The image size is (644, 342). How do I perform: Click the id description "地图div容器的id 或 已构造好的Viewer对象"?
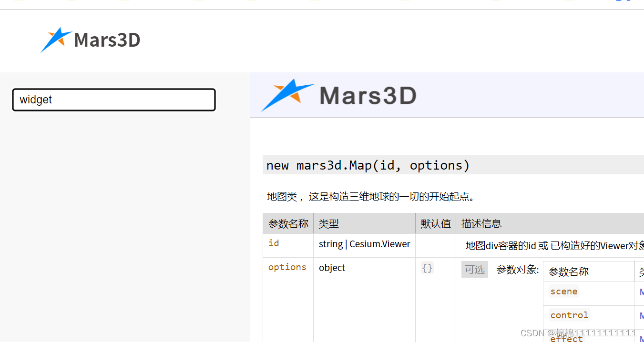click(554, 246)
